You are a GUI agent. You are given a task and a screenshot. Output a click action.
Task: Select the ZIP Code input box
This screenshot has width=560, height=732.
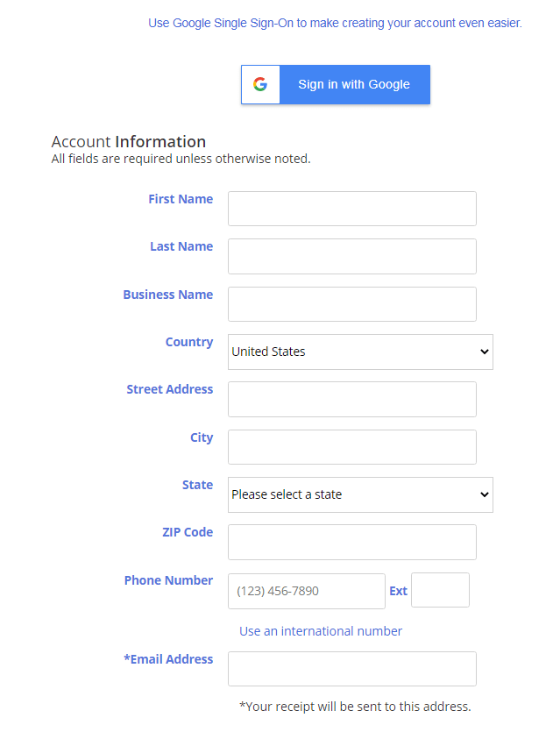[351, 542]
